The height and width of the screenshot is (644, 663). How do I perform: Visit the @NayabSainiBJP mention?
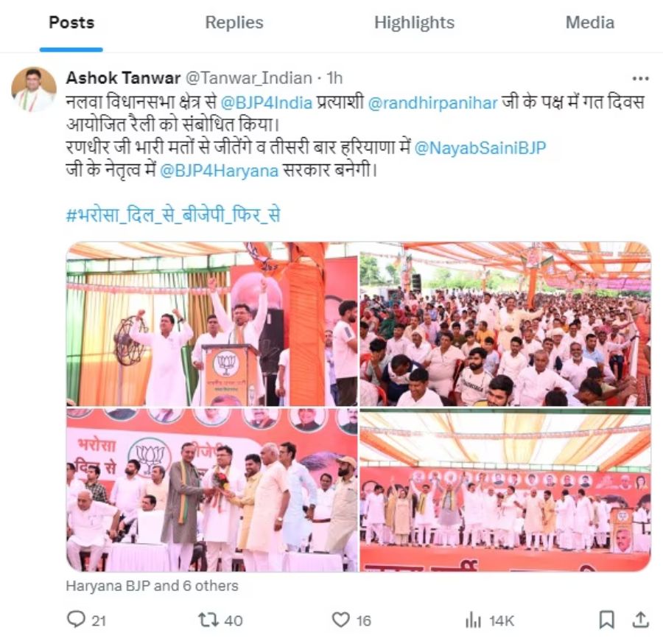(480, 147)
